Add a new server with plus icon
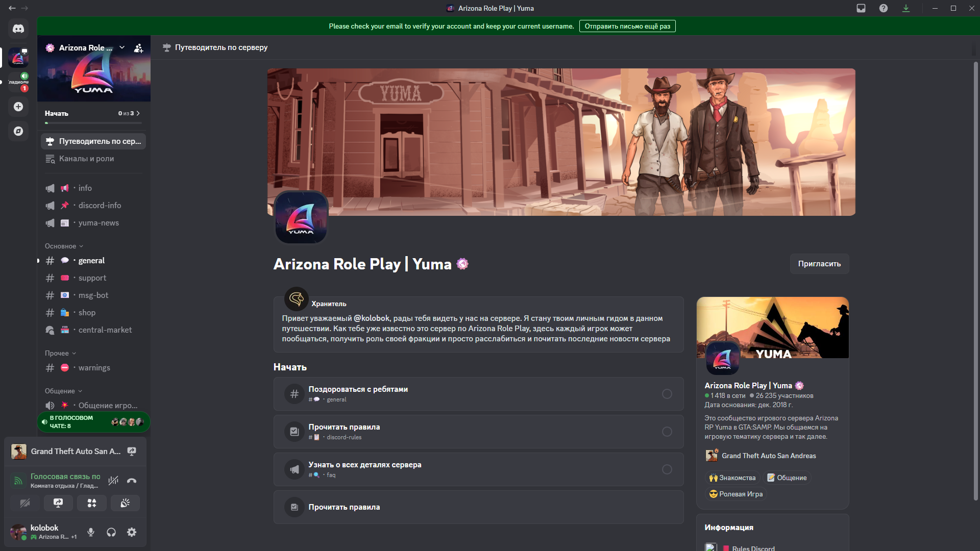This screenshot has width=980, height=551. click(x=18, y=107)
